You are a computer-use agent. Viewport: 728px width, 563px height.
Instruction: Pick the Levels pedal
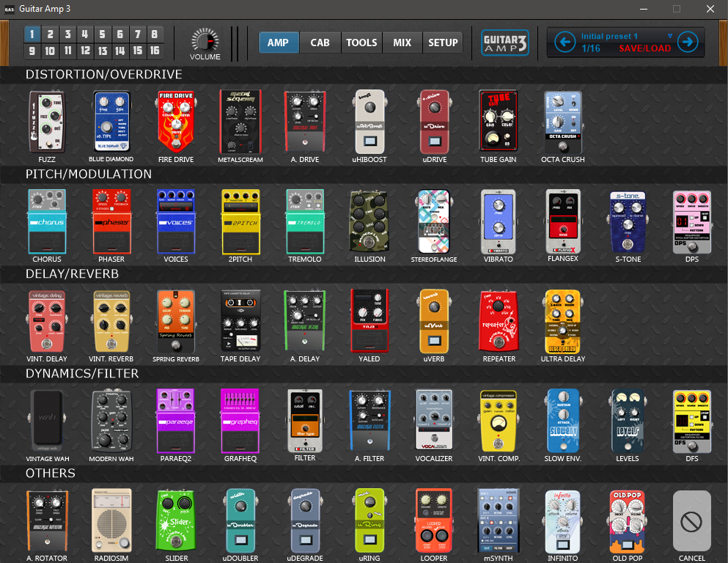[x=628, y=421]
